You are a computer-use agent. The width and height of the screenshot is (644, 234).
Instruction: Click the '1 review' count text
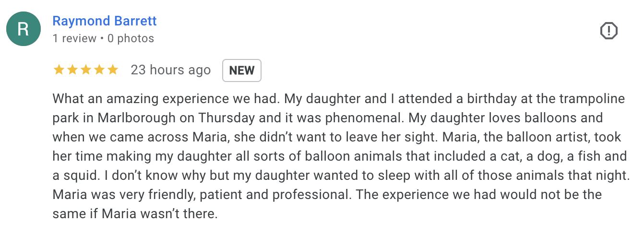coord(74,38)
